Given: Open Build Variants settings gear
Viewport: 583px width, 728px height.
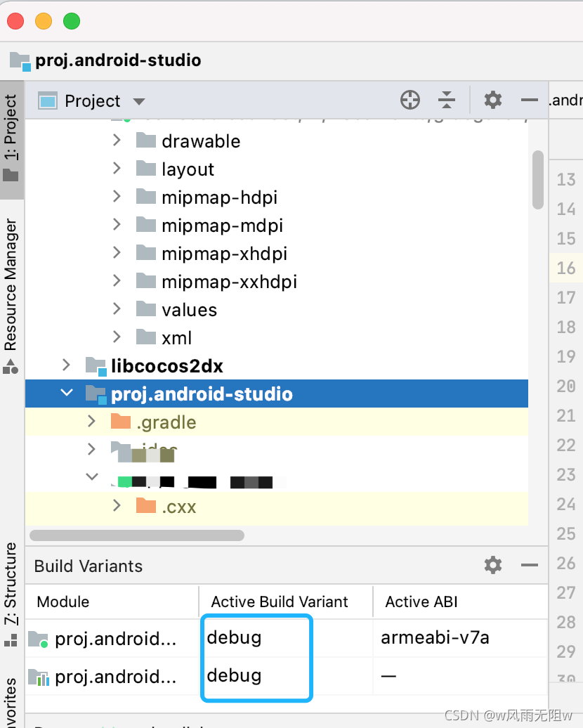Looking at the screenshot, I should point(492,565).
